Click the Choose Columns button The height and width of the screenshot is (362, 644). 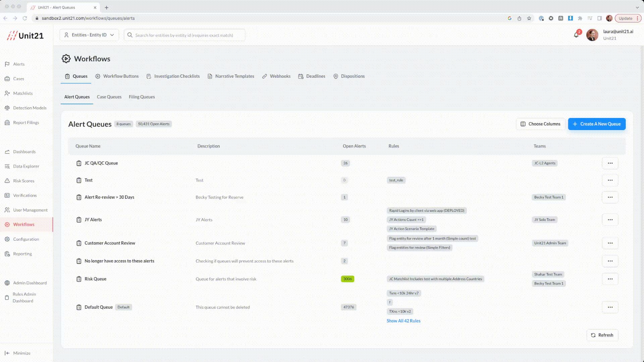[540, 124]
